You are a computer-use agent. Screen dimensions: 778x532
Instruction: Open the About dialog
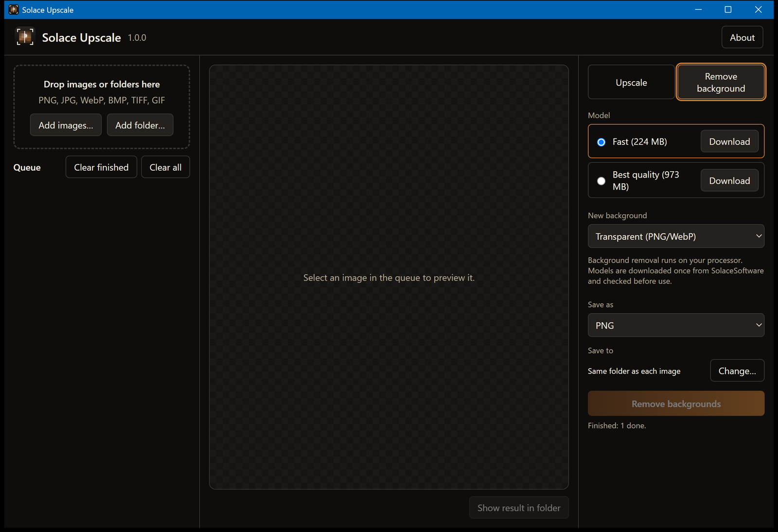tap(742, 37)
